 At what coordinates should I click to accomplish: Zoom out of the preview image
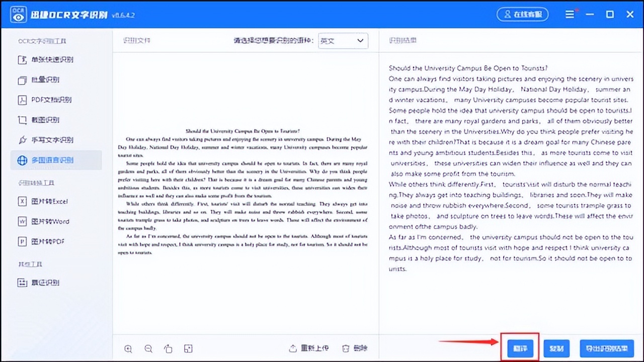[148, 348]
